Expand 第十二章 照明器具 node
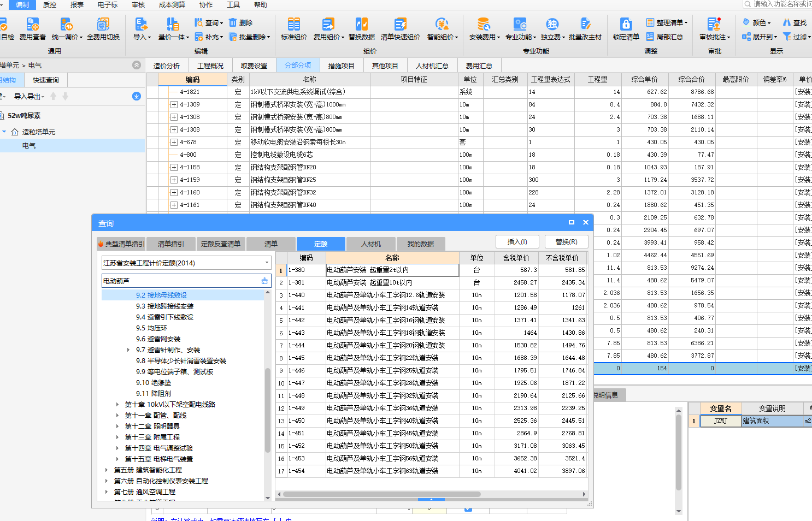This screenshot has width=812, height=521. 117,427
